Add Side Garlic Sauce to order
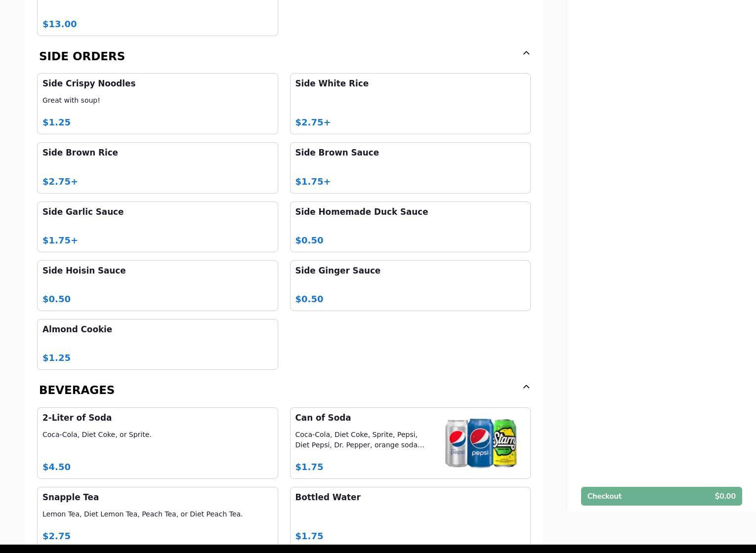The width and height of the screenshot is (756, 553). (157, 227)
